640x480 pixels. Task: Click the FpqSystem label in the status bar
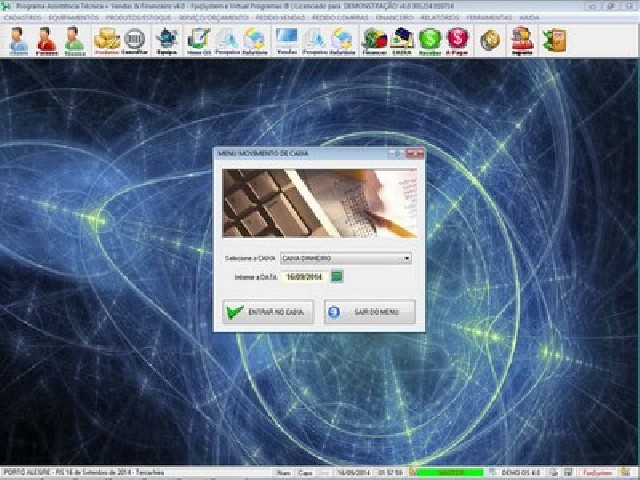pyautogui.click(x=597, y=473)
